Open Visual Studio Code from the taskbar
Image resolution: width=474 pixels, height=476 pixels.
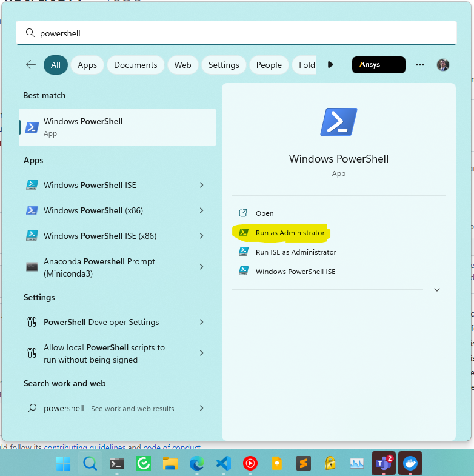pos(224,463)
